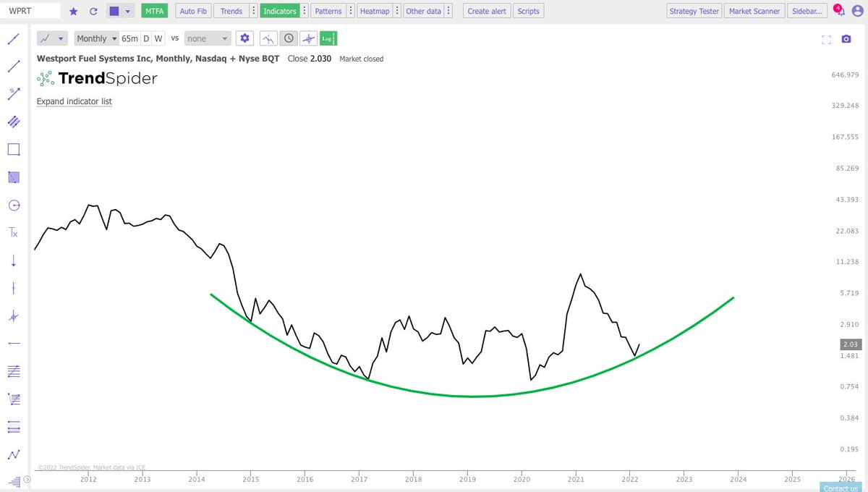The width and height of the screenshot is (868, 492).
Task: Open Indicators options menu dots
Action: click(x=305, y=12)
